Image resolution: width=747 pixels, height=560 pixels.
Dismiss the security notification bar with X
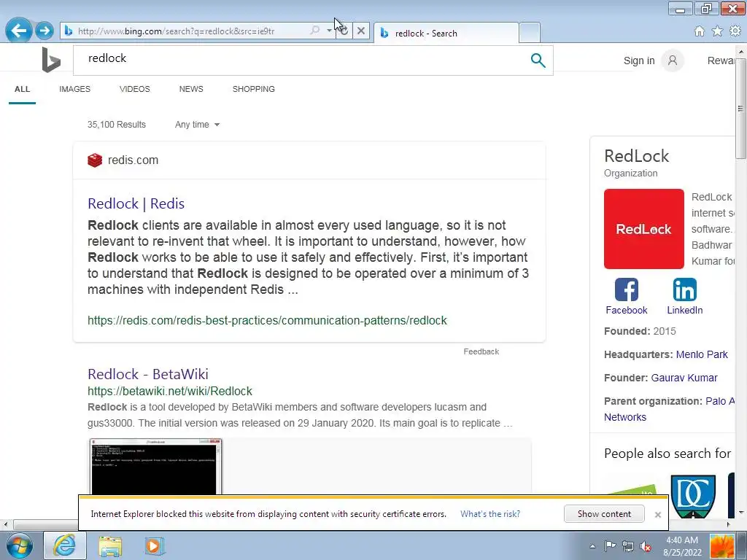pos(657,514)
